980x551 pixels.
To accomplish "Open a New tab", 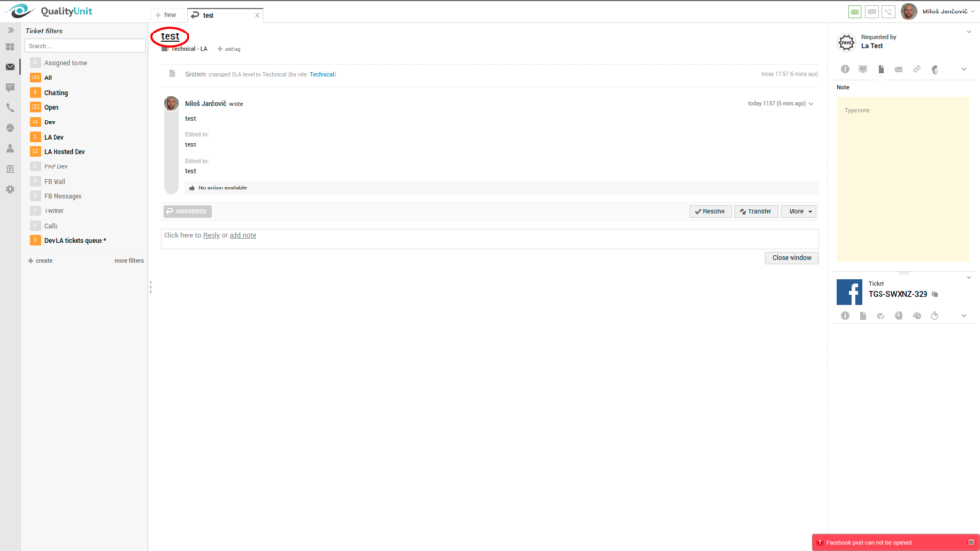I will tap(167, 15).
